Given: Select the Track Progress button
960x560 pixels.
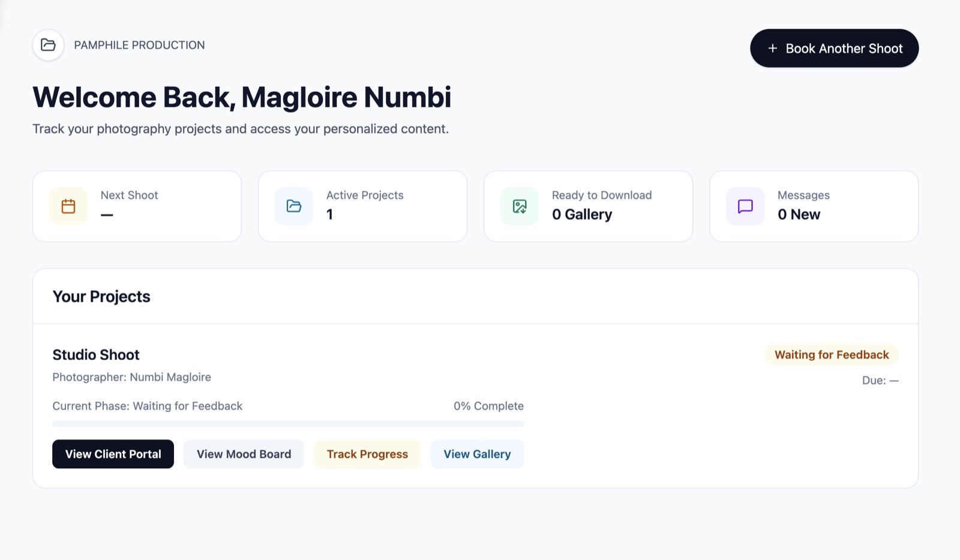Looking at the screenshot, I should [x=367, y=454].
